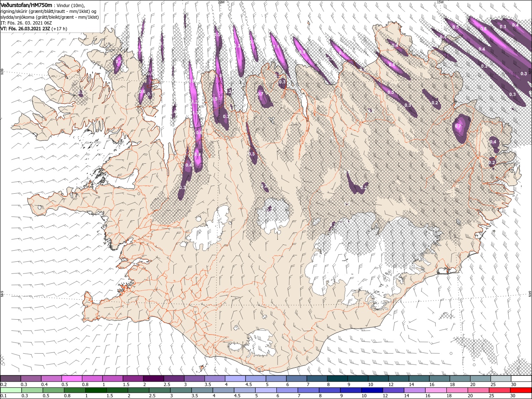The width and height of the screenshot is (532, 399).
Task: Pick top-row swatch between 1.5 and 2
Action: [x=133, y=379]
